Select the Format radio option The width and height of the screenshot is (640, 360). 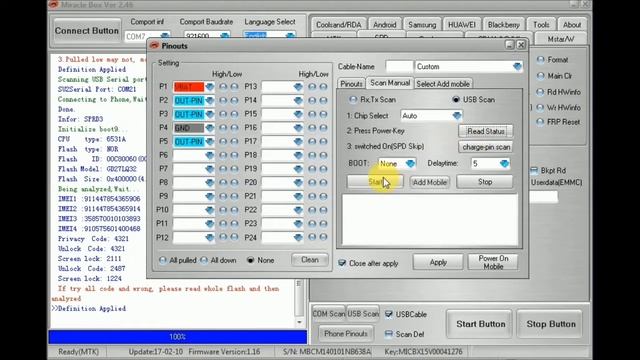click(x=540, y=60)
